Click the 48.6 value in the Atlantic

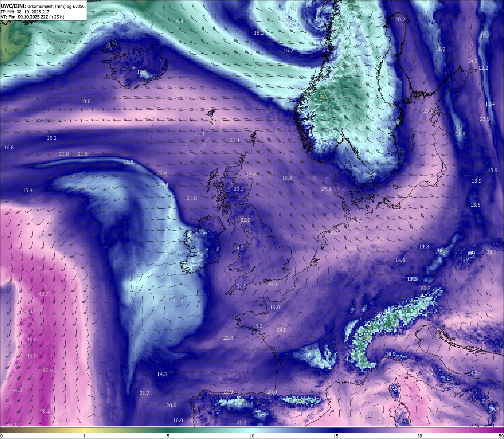(31, 339)
